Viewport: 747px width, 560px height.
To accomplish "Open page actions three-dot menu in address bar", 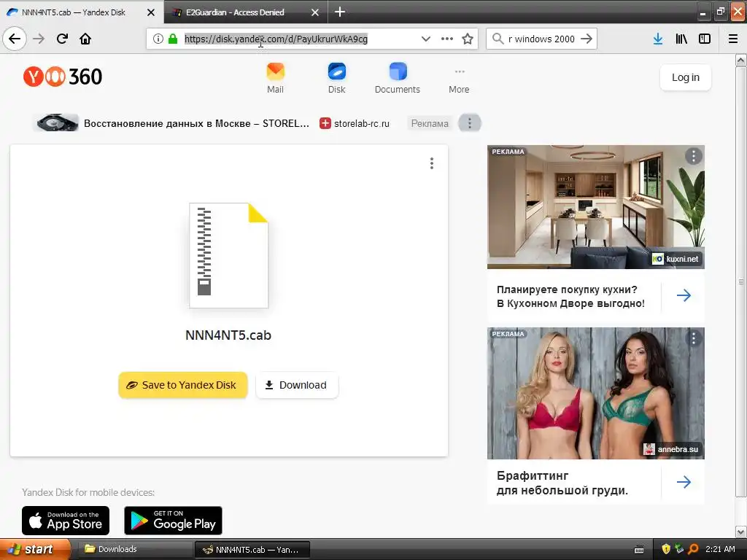I will (447, 39).
